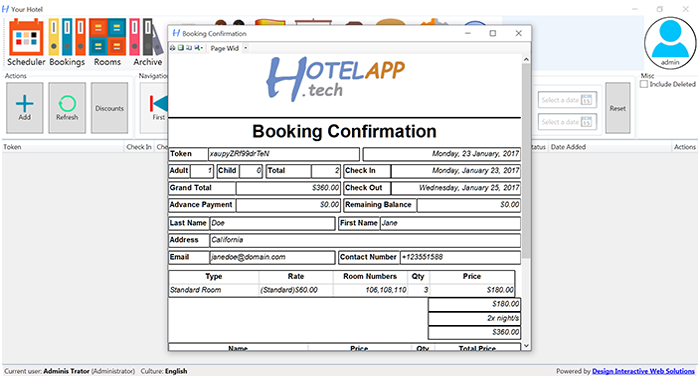Click the Remaining Balance $0.00 value

tap(469, 205)
